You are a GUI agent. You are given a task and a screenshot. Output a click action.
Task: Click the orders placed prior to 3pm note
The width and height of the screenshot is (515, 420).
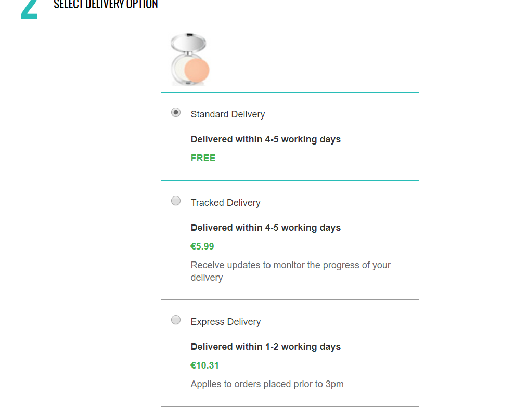click(267, 384)
